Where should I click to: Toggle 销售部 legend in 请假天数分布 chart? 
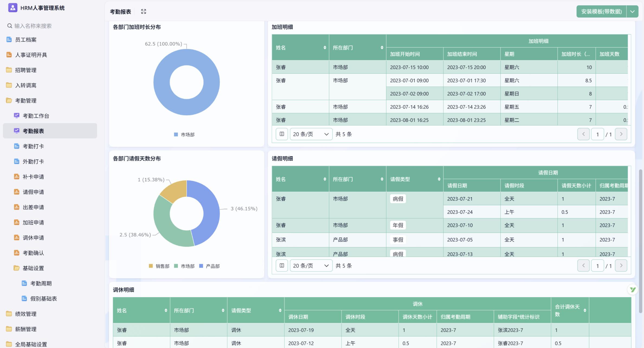[x=159, y=266]
